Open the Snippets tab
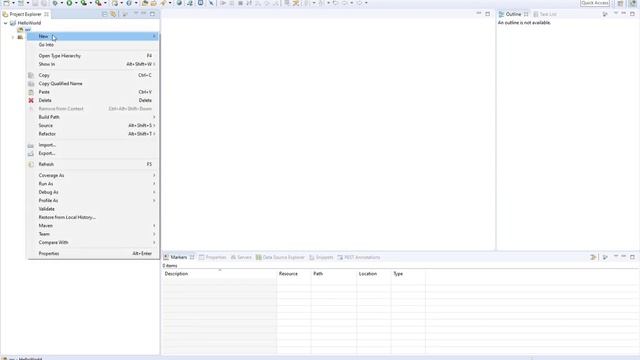The image size is (640, 360). (321, 257)
